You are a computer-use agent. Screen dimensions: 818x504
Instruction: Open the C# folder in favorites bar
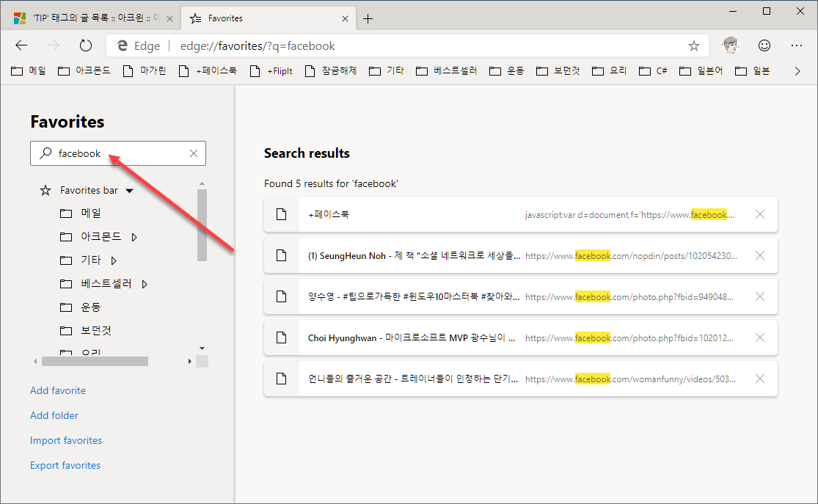click(x=653, y=71)
